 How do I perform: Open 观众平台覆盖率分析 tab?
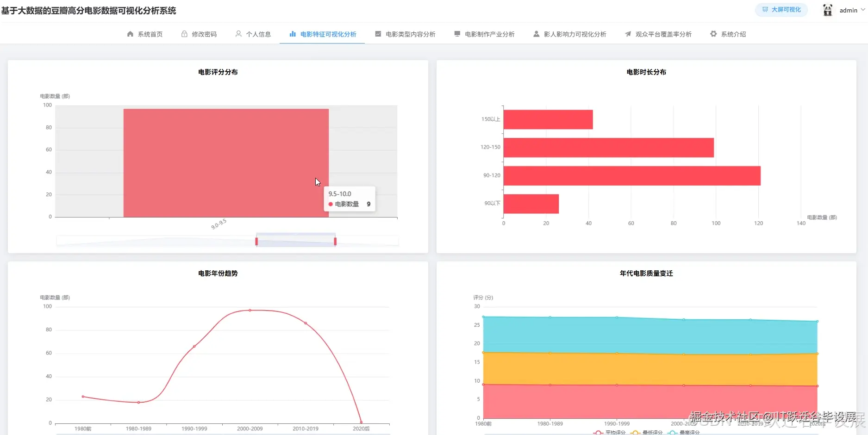(658, 34)
